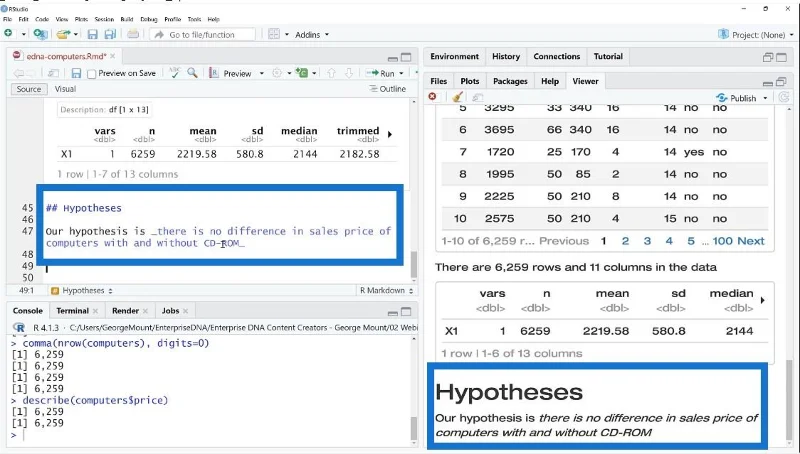Screen dimensions: 800x454
Task: Switch editor to Source mode
Action: click(29, 89)
